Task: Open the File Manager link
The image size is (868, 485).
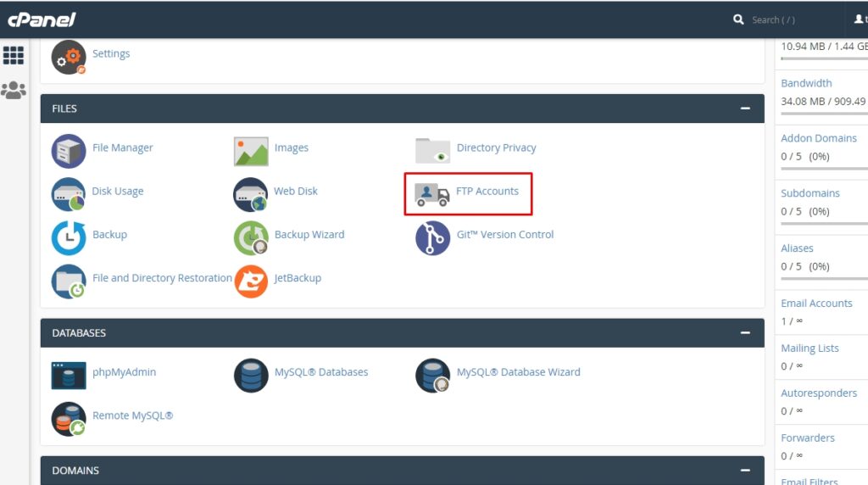Action: [122, 148]
